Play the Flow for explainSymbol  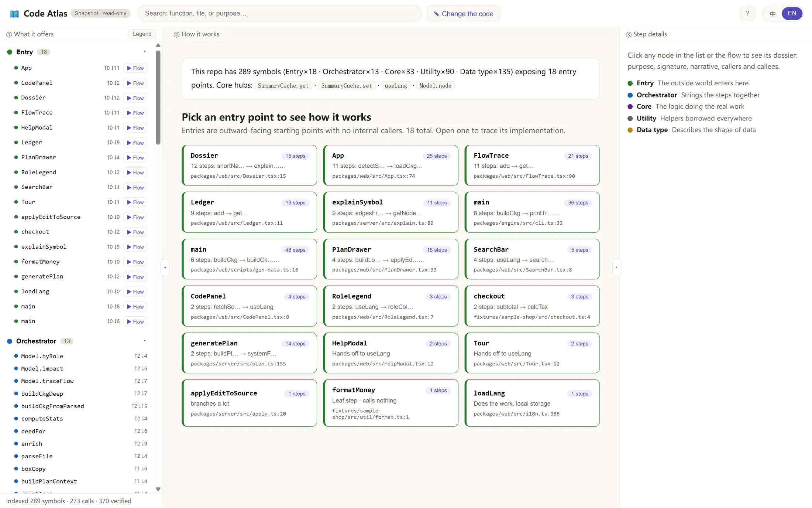[x=135, y=247]
